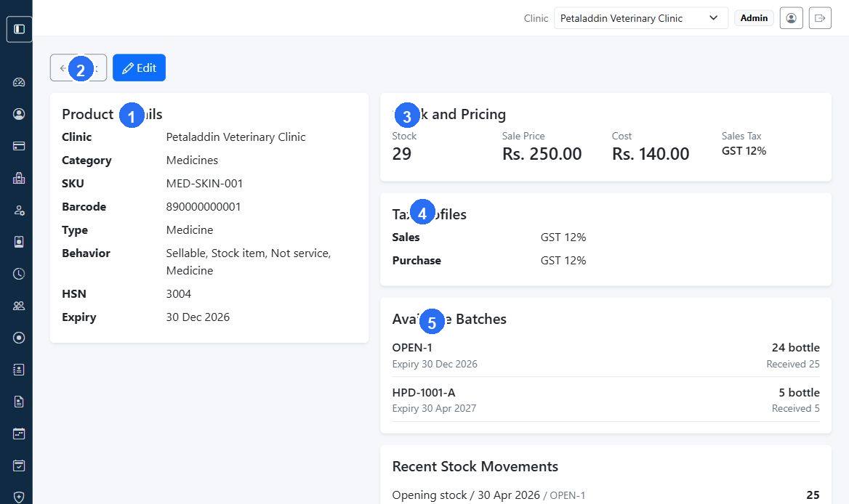Click the logout icon in header
The width and height of the screenshot is (849, 504).
pyautogui.click(x=820, y=18)
